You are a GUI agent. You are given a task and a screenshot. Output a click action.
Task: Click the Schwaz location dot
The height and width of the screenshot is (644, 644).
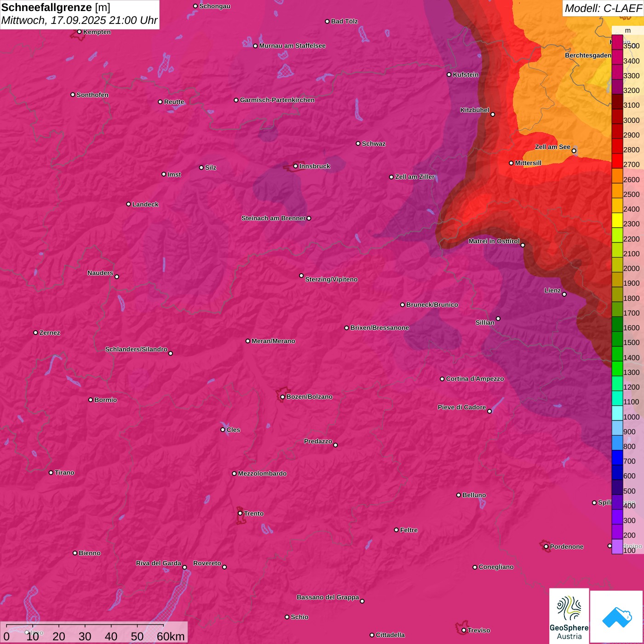click(x=358, y=144)
